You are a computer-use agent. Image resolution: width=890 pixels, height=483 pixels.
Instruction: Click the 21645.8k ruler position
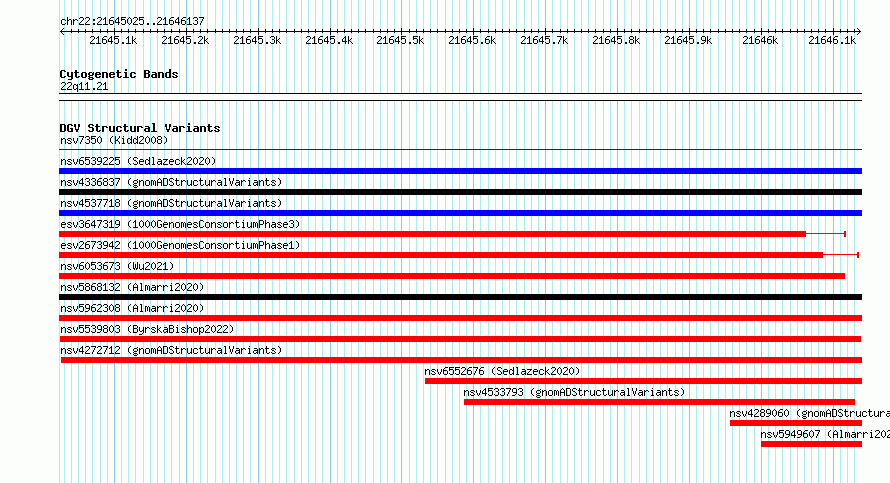click(616, 40)
